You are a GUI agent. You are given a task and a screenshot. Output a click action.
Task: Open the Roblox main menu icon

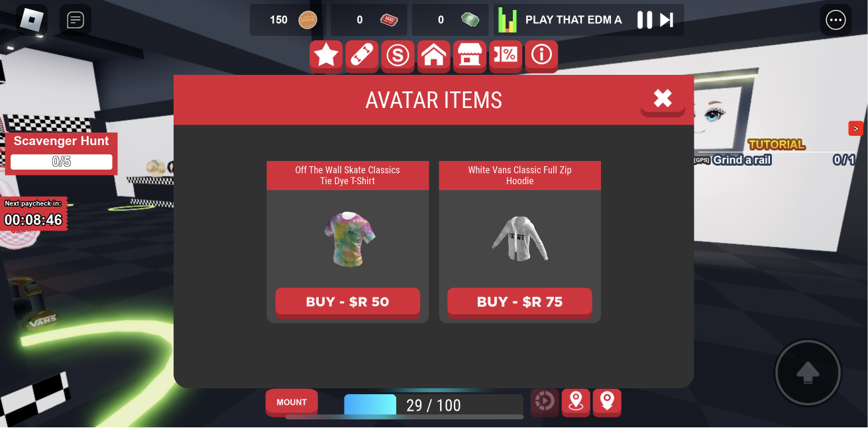click(31, 20)
